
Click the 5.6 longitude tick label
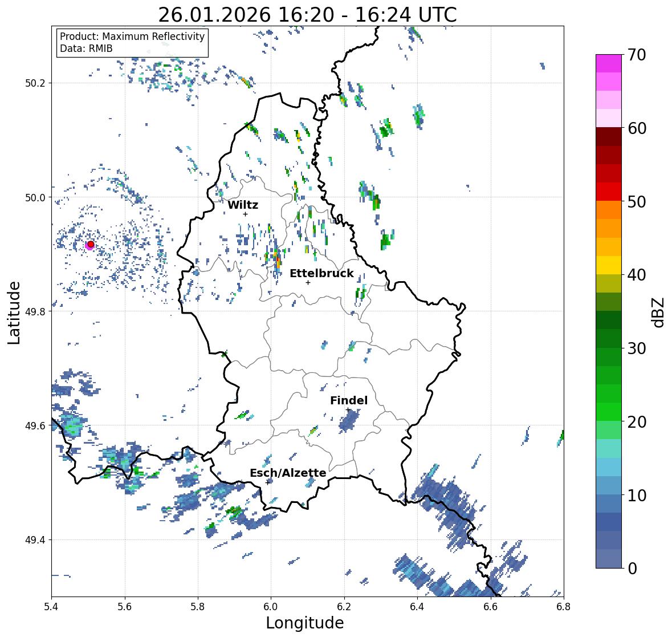coord(125,607)
